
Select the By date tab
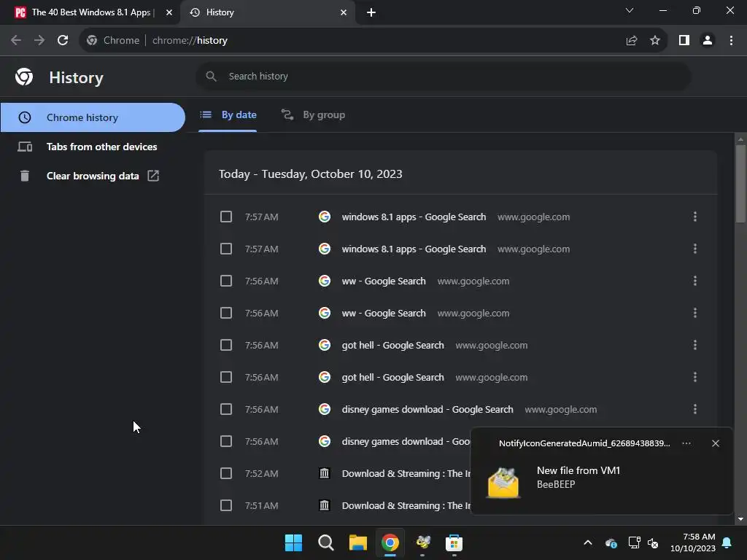click(228, 114)
